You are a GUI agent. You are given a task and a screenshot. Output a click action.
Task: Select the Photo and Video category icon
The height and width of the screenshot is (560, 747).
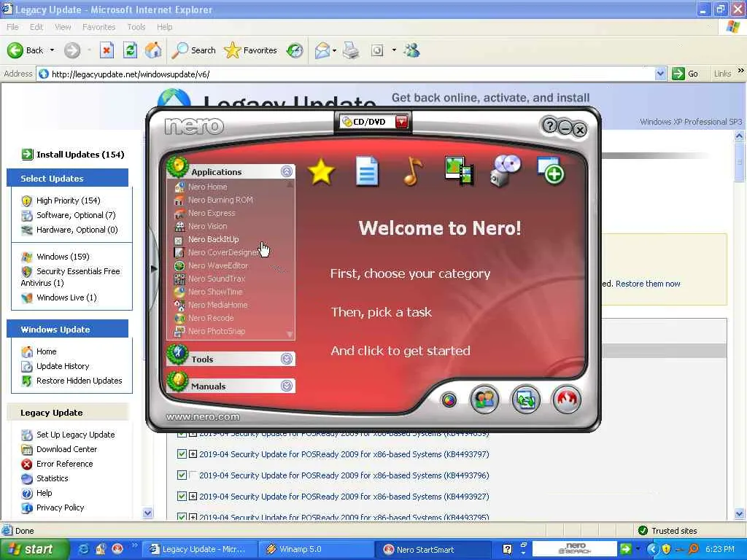click(x=459, y=171)
